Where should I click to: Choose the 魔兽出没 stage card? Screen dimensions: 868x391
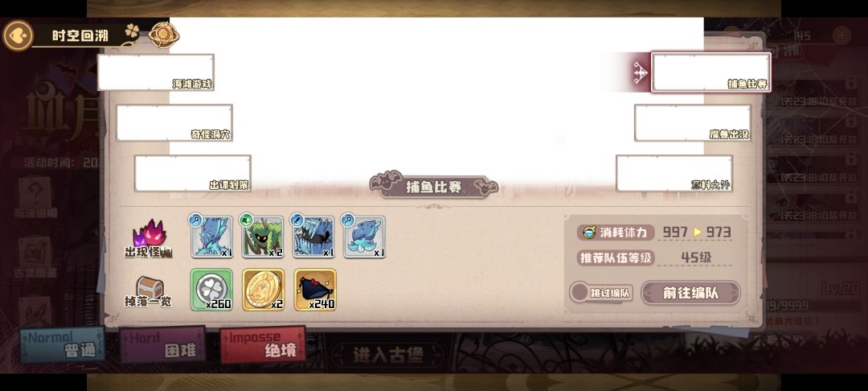(x=693, y=122)
